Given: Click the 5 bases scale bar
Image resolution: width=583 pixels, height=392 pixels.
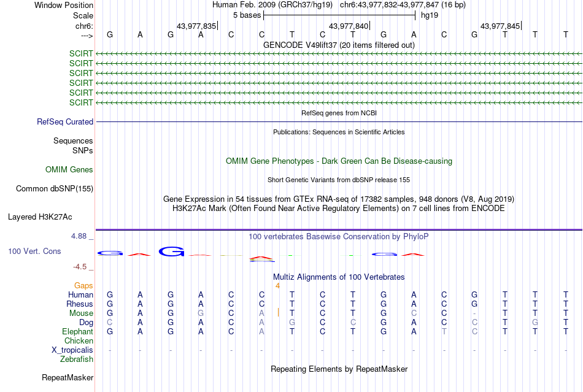Looking at the screenshot, I should pos(339,15).
